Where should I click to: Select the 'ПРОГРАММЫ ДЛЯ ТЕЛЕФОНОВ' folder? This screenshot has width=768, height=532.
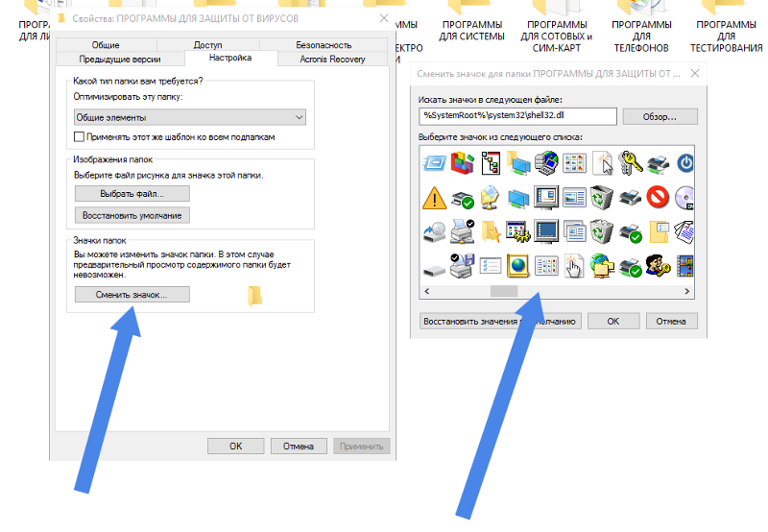641,27
